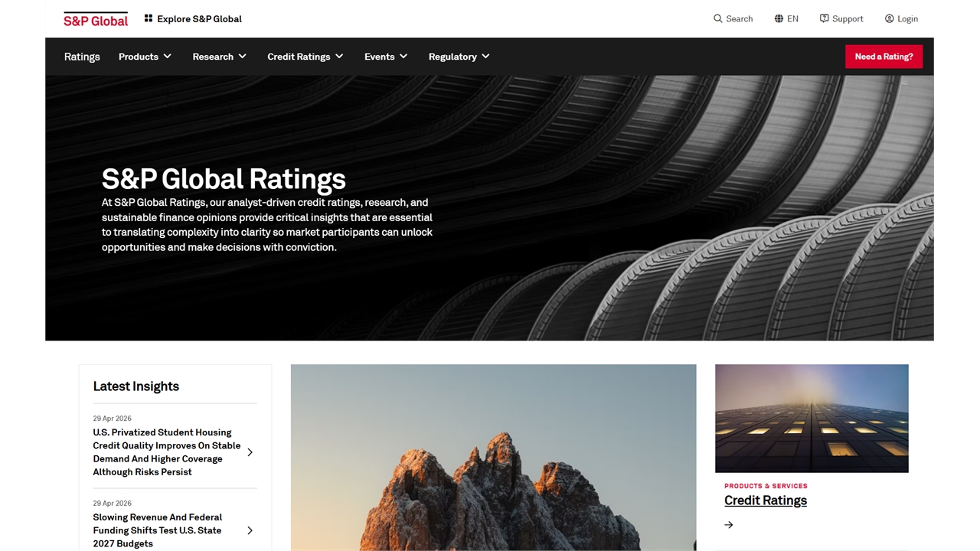
Task: Click the glass building thumbnail image
Action: (812, 418)
